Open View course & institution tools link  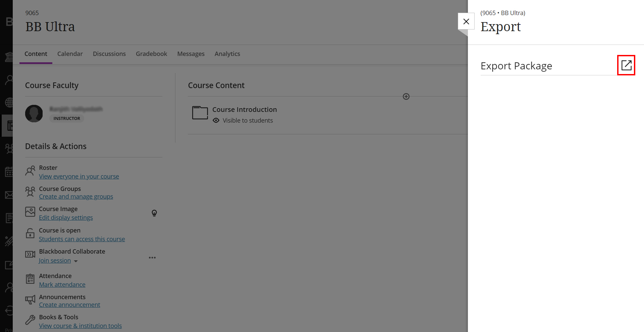click(80, 326)
